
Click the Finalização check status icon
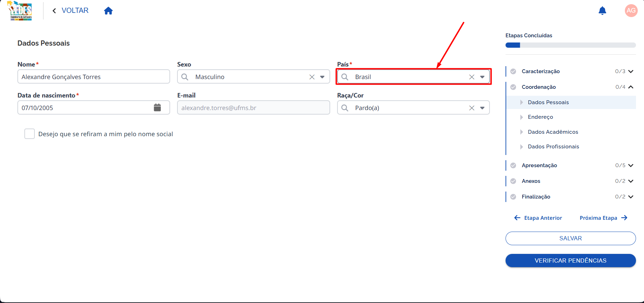(x=513, y=197)
